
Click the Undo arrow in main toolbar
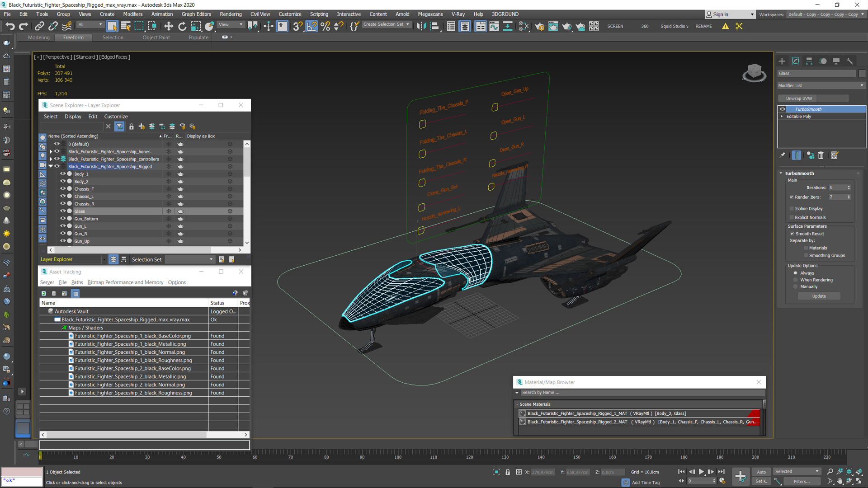click(10, 26)
